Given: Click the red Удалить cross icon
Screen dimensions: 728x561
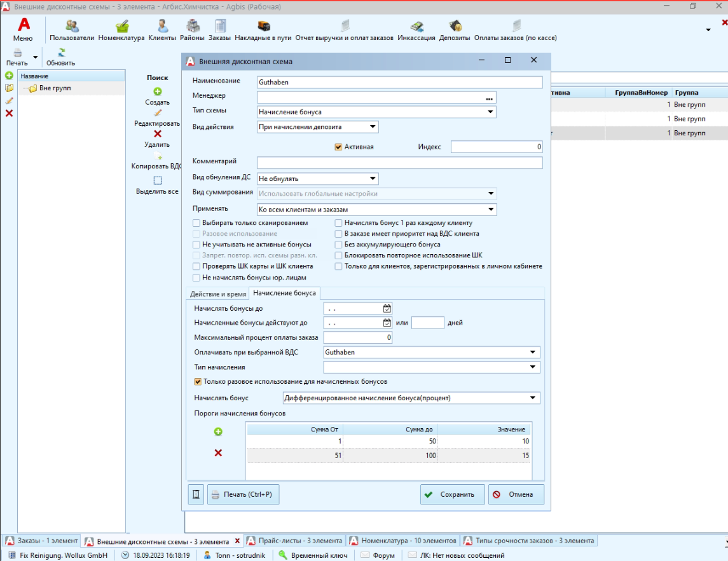Looking at the screenshot, I should [158, 134].
